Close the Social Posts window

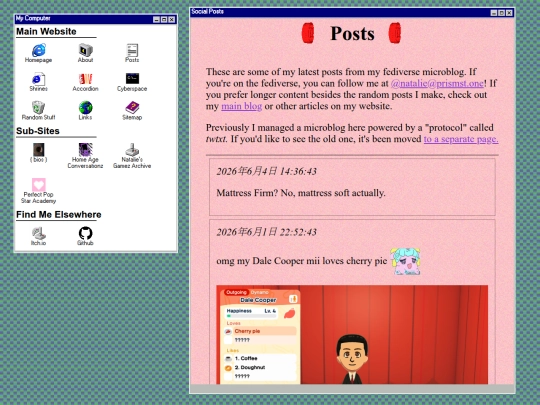pos(509,13)
